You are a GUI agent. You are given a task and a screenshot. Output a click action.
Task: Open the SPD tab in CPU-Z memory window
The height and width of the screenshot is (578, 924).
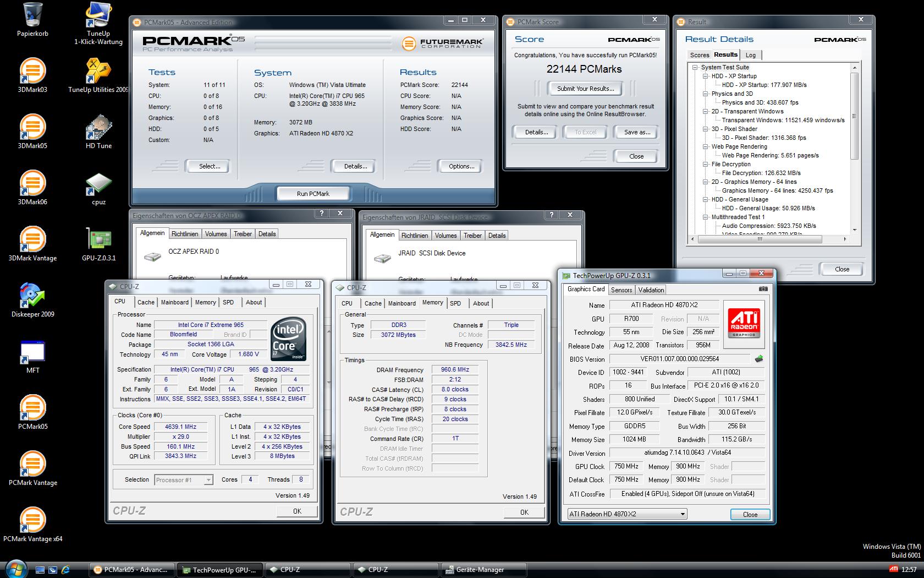[455, 303]
